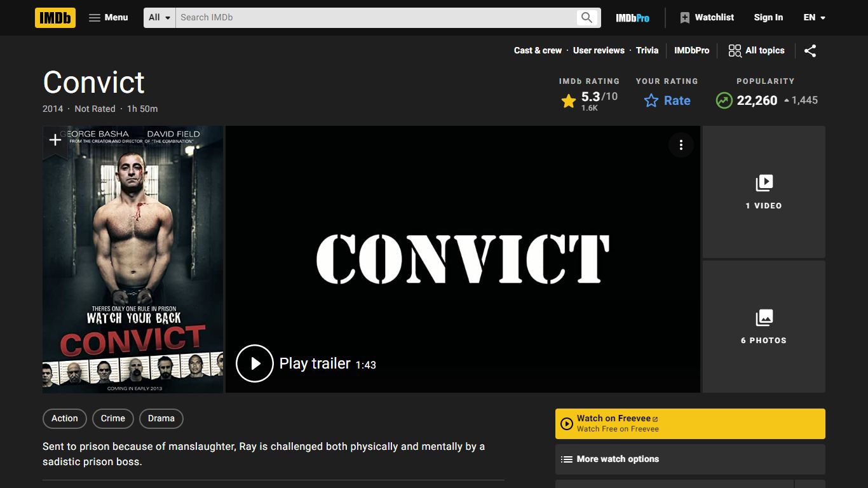Open the IMDb home logo
The image size is (868, 488).
(55, 18)
